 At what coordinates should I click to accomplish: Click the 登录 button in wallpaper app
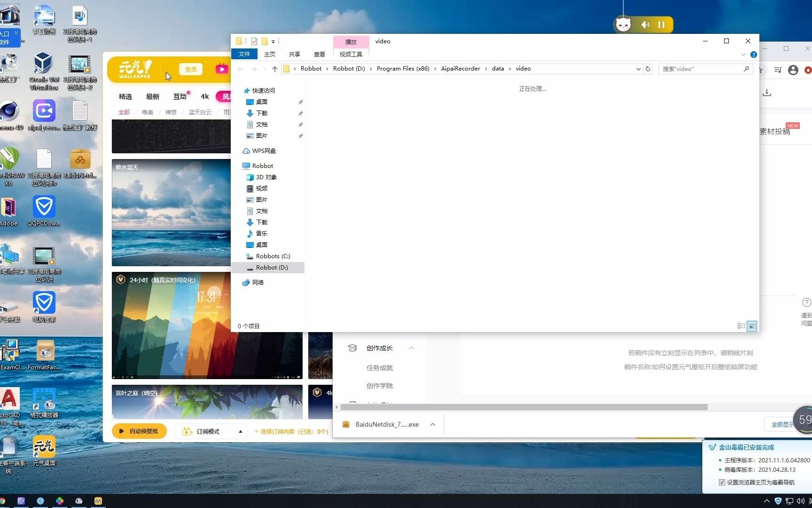(191, 69)
